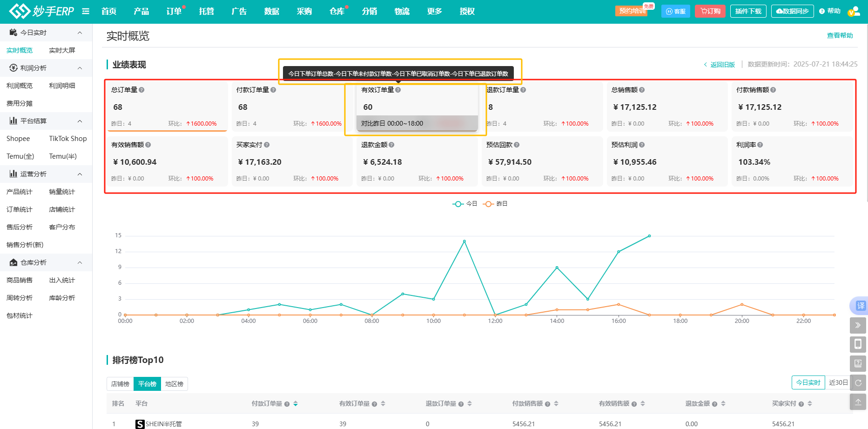The width and height of the screenshot is (868, 429).
Task: Click help icon beside 有效订单量
Action: click(398, 90)
